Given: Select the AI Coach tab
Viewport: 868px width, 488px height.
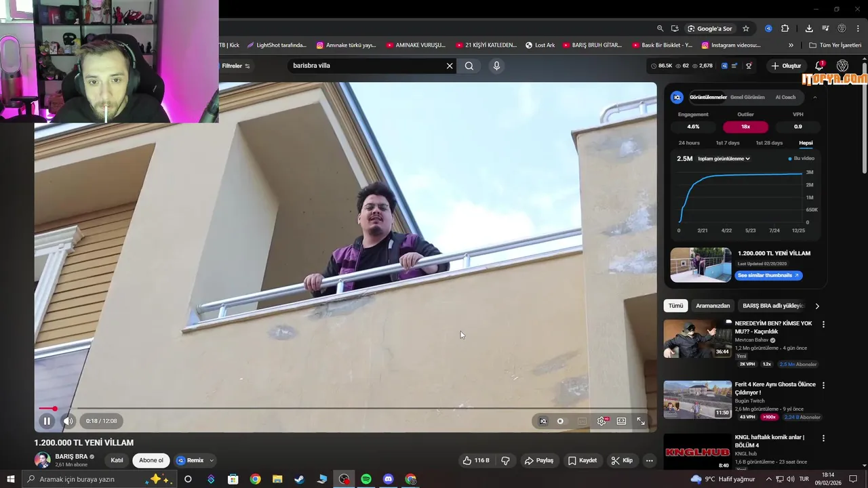Looking at the screenshot, I should (785, 97).
